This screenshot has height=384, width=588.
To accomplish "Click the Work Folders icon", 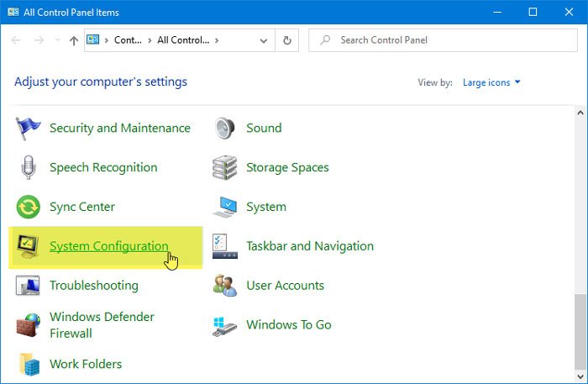I will point(29,364).
